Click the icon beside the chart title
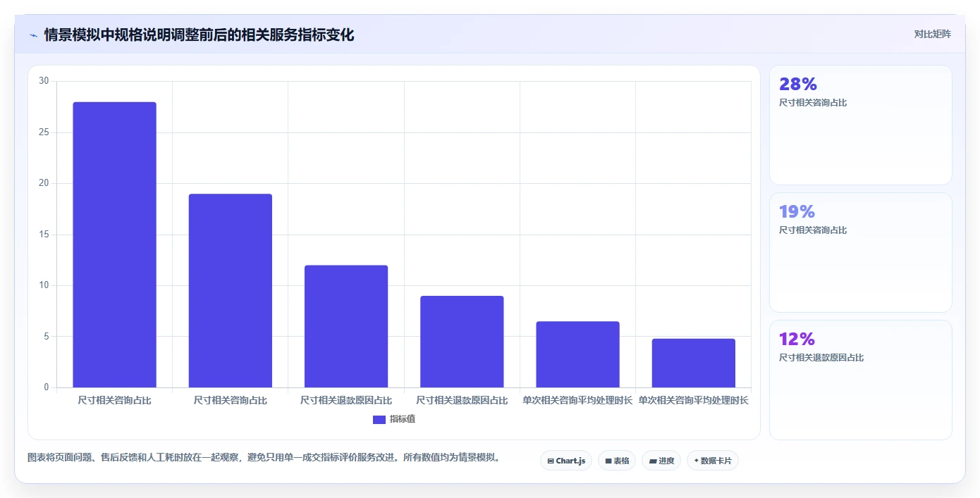 (33, 35)
